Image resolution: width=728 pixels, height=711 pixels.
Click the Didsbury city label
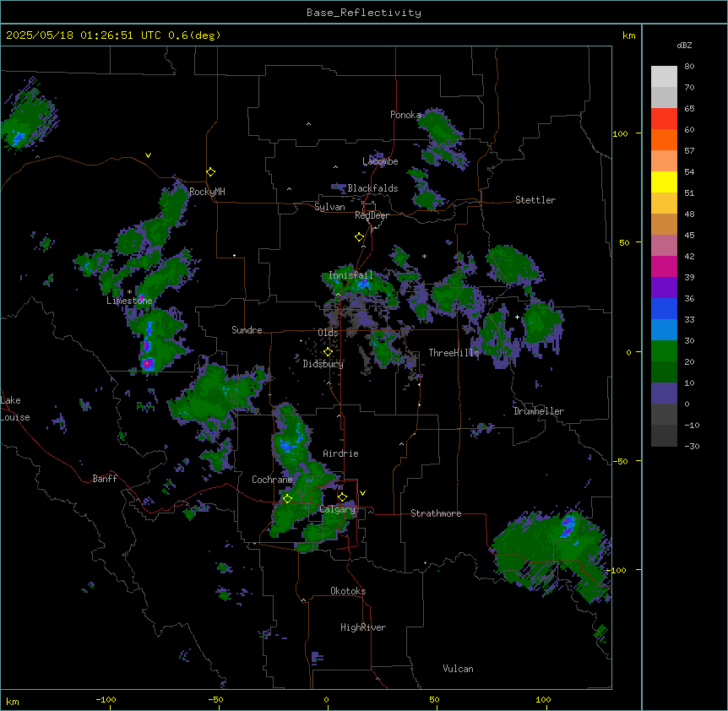(x=323, y=364)
